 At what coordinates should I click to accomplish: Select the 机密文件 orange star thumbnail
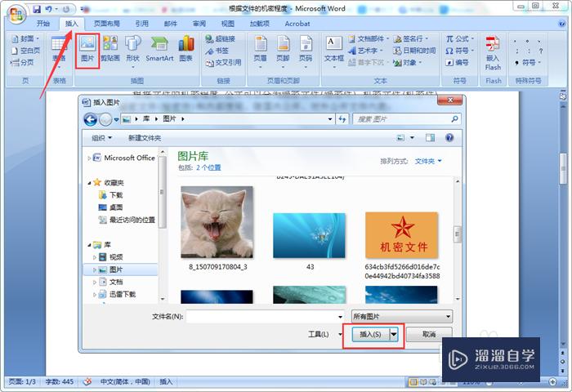[402, 235]
